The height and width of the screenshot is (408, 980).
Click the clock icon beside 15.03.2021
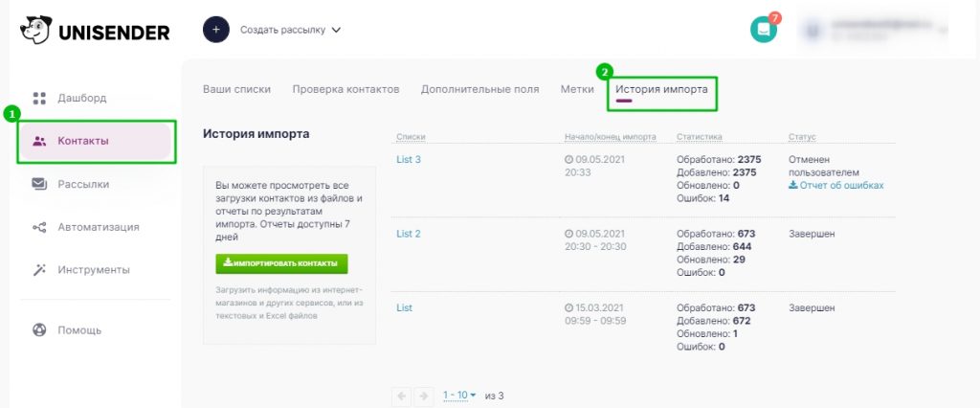pos(568,308)
